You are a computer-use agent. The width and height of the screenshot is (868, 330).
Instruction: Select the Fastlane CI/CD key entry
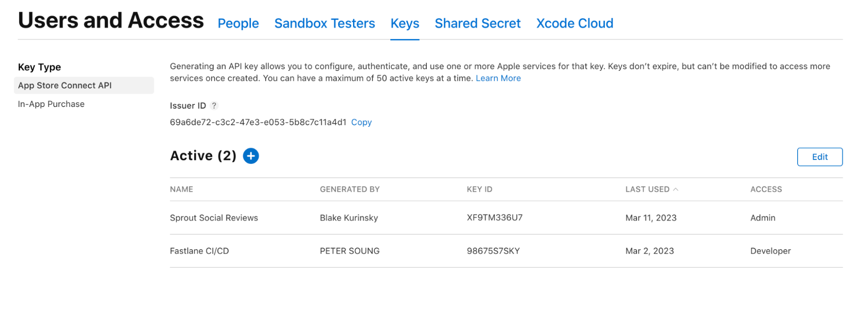tap(200, 250)
